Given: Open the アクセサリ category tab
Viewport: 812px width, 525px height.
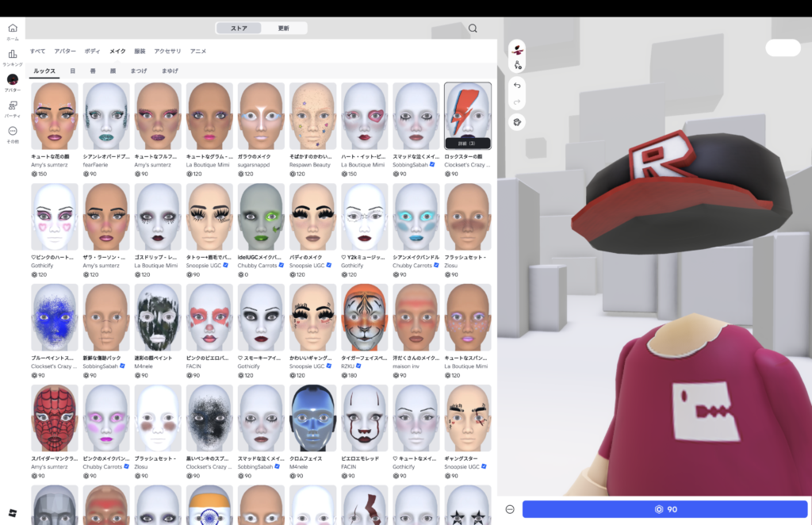Looking at the screenshot, I should pos(167,51).
